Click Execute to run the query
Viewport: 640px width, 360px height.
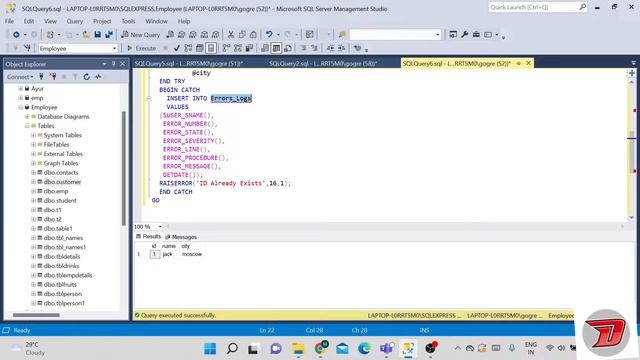(142, 48)
